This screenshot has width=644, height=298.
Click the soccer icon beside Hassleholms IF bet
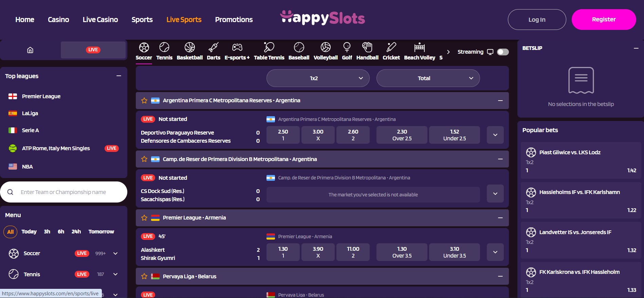(x=531, y=192)
